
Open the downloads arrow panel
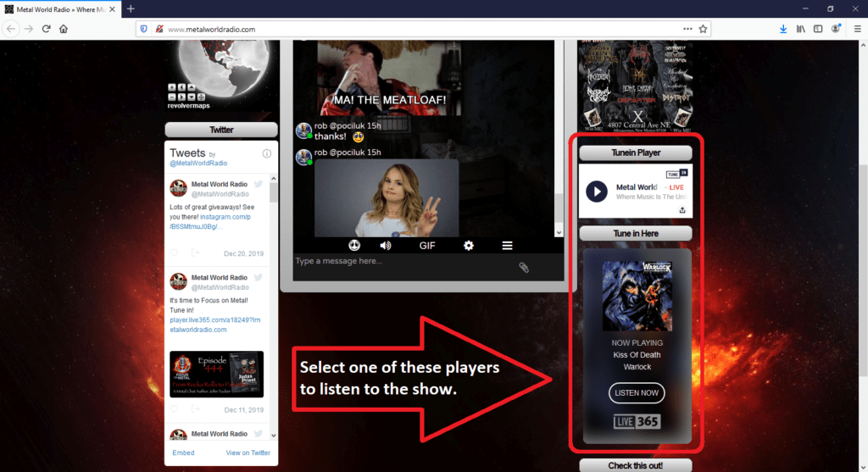(783, 29)
